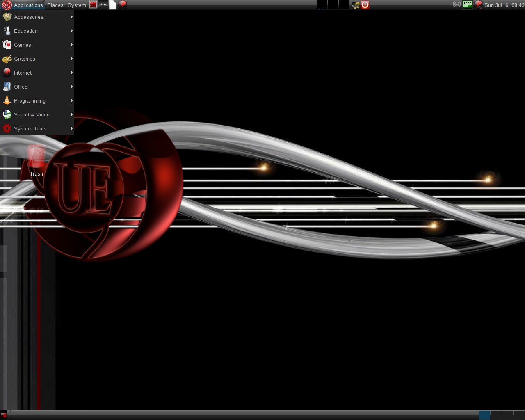Click the show desktop button in bottom panel
The width and height of the screenshot is (525, 420).
[x=4, y=415]
